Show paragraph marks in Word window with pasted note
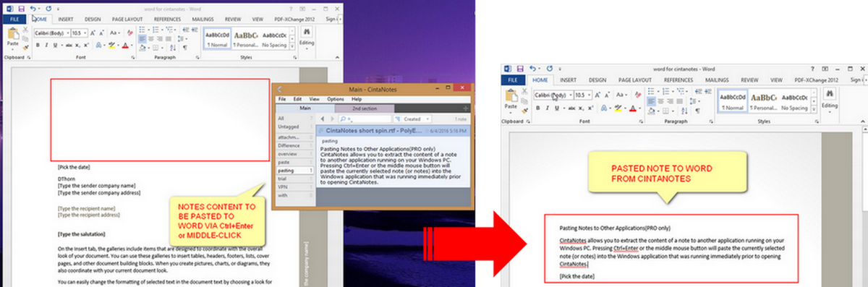Viewport: 868px width, 287px height. [698, 111]
